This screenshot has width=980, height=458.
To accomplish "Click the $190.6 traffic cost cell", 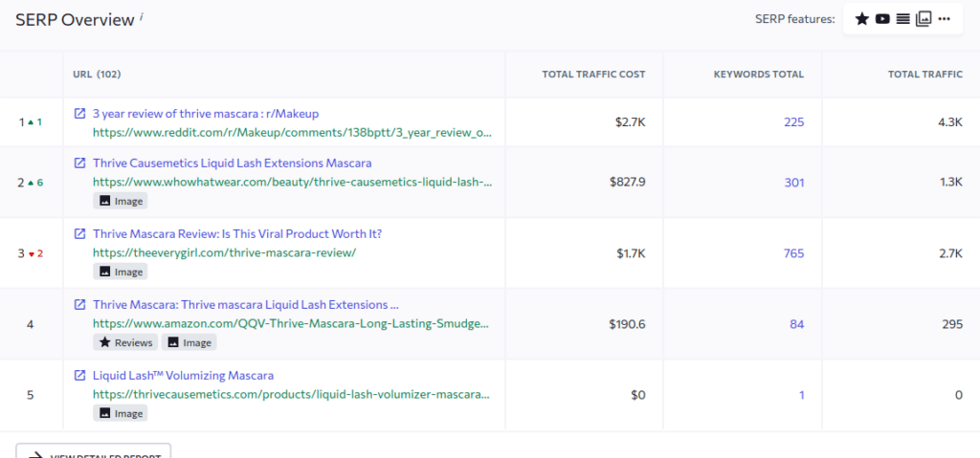I will click(x=628, y=324).
